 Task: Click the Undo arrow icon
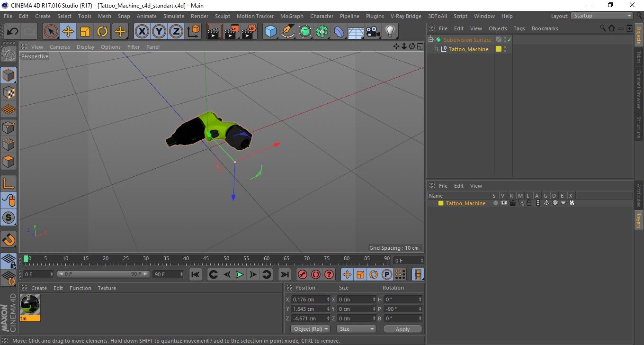point(12,32)
